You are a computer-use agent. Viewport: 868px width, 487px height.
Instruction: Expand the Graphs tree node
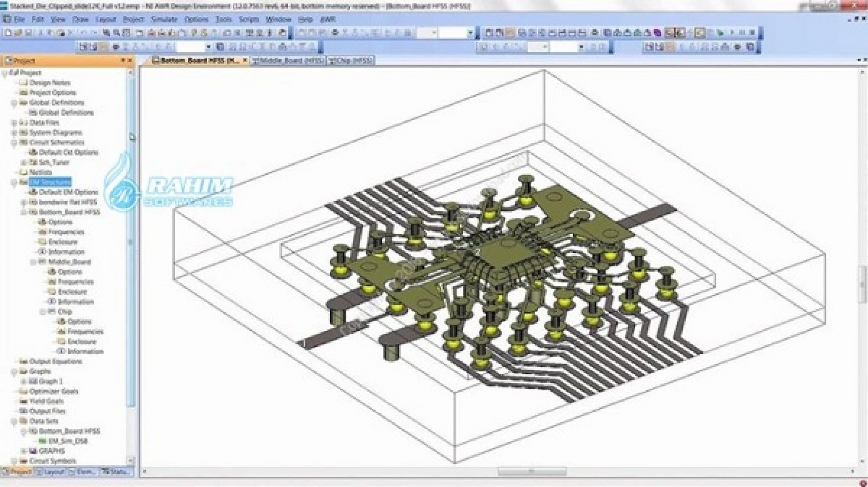(14, 372)
